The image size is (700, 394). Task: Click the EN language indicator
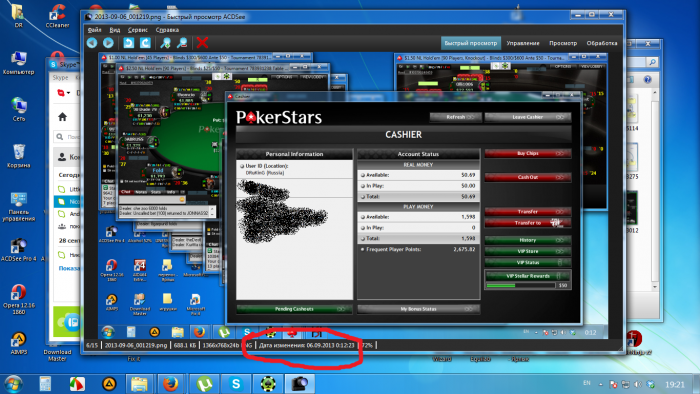[x=587, y=383]
